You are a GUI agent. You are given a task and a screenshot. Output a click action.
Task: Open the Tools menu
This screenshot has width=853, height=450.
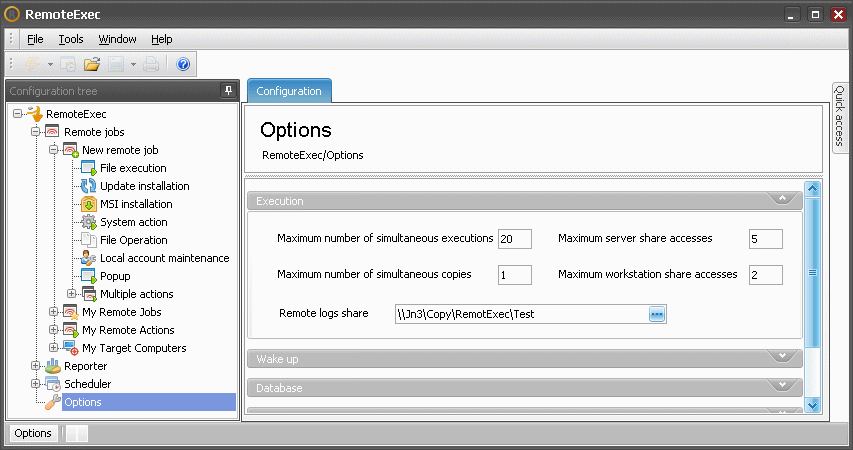click(71, 39)
